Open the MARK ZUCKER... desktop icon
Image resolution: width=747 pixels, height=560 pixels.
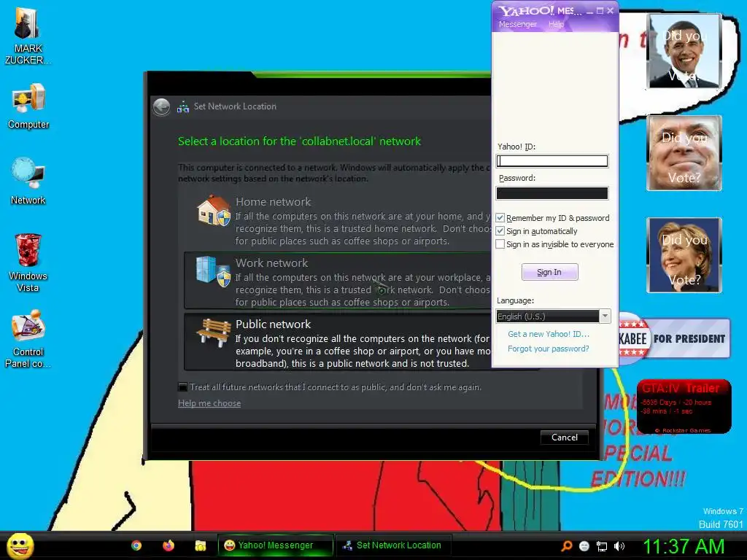click(28, 35)
